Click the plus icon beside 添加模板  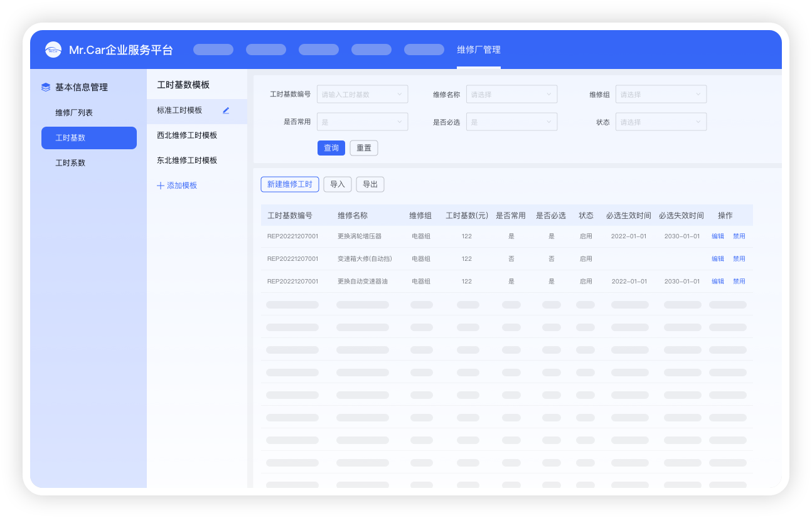point(161,186)
